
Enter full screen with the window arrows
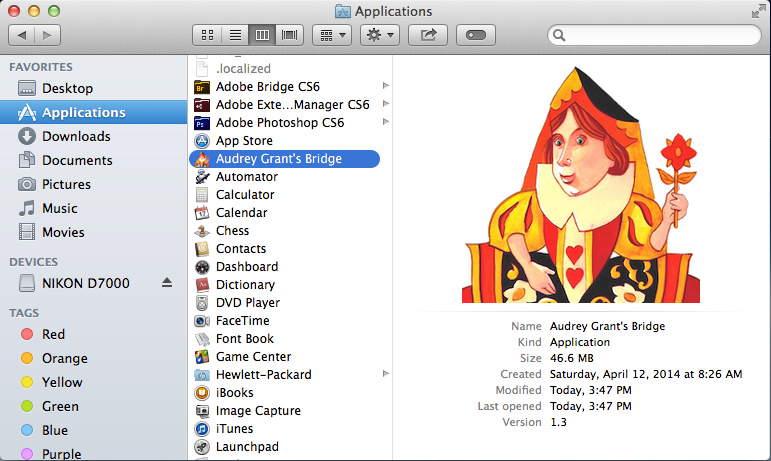tap(758, 11)
